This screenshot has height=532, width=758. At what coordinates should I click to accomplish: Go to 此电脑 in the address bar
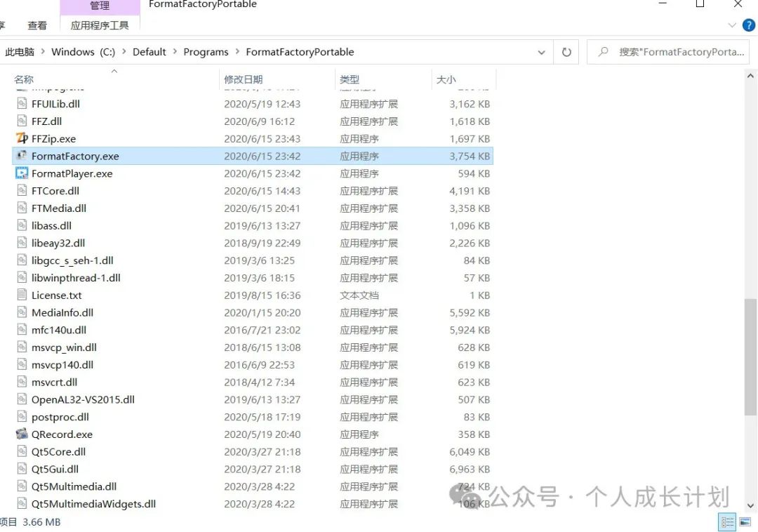pos(20,52)
